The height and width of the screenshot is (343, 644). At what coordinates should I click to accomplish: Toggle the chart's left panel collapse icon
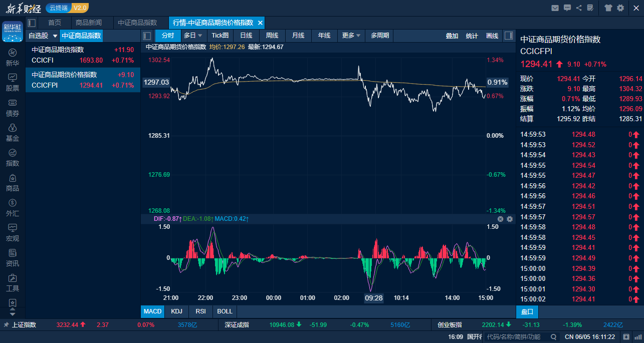147,36
